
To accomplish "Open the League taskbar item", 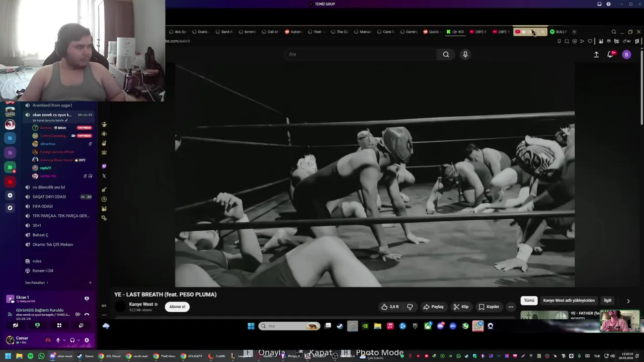I will (242, 356).
